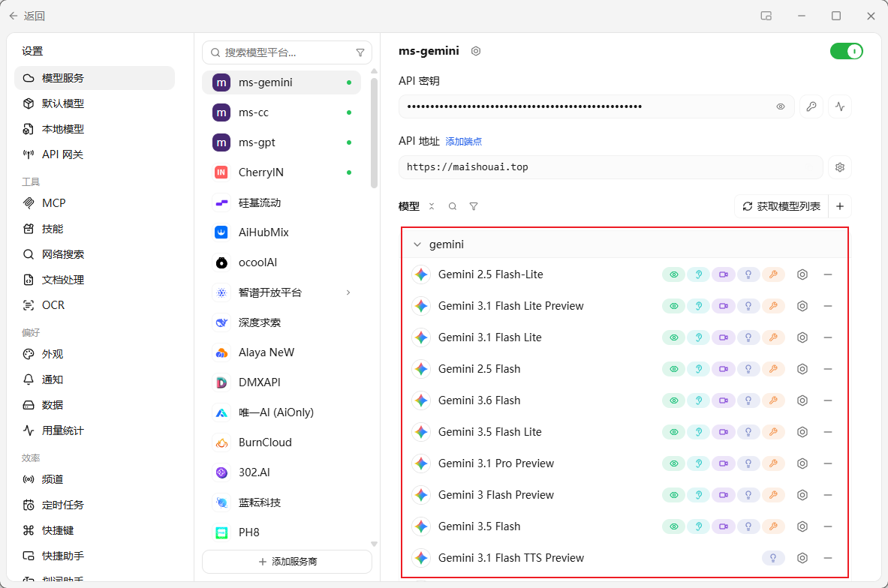Viewport: 888px width, 588px height.
Task: Remove Gemini 3.1 Flash TTS Preview model
Action: pos(827,558)
